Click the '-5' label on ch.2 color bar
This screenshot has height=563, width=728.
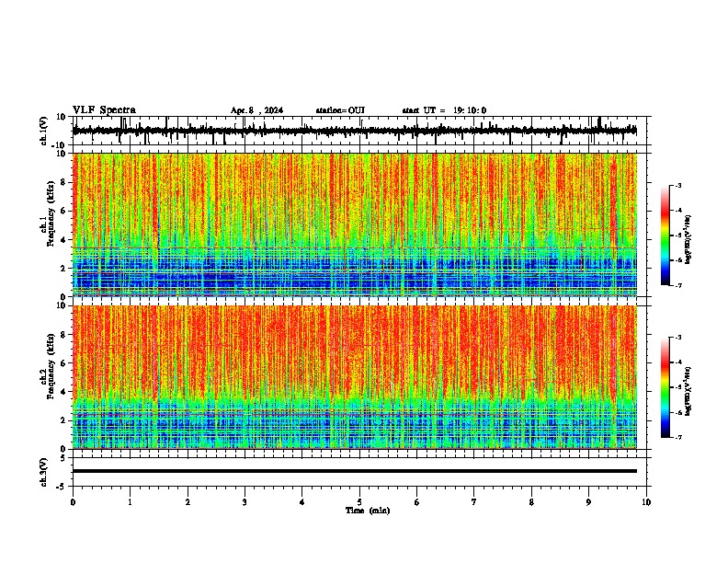click(677, 387)
